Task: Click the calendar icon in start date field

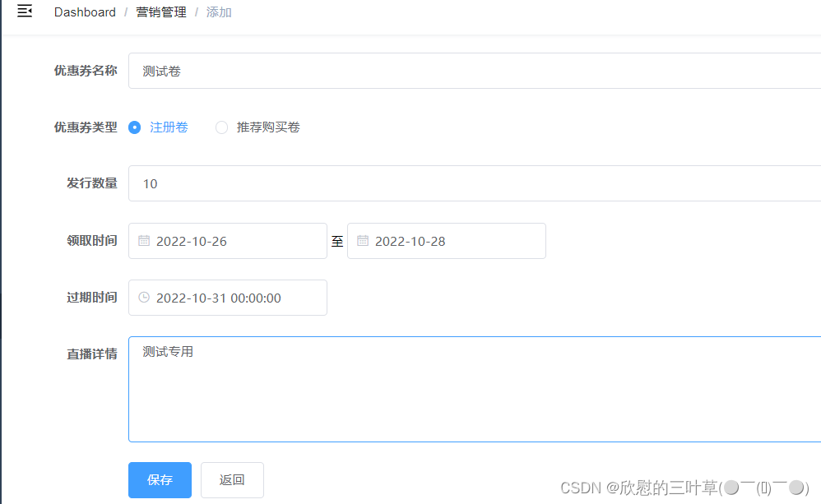Action: pos(144,240)
